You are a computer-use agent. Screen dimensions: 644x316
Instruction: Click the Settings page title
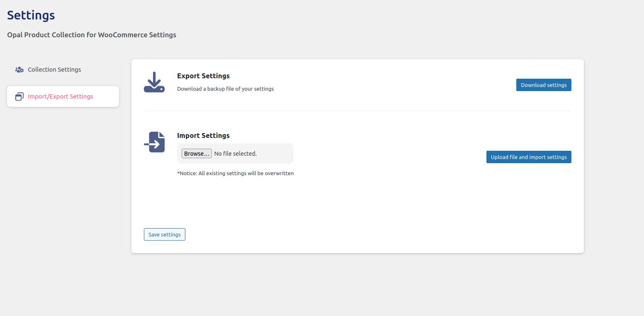click(x=31, y=15)
